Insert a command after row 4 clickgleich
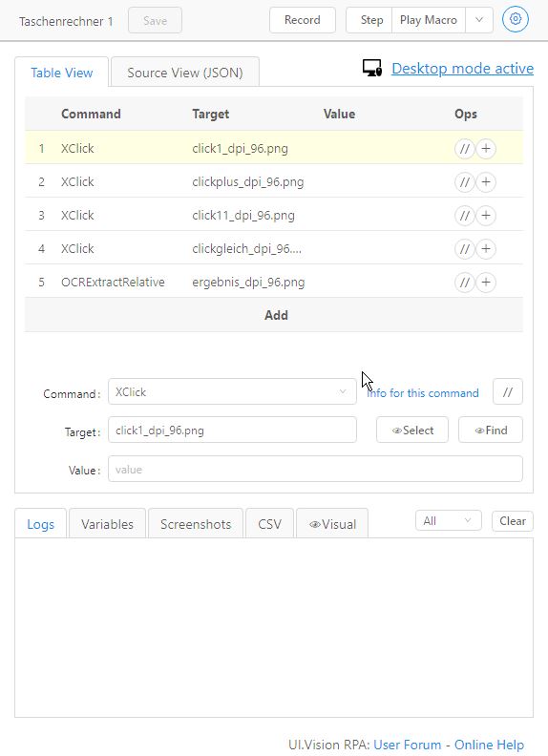 coord(486,249)
